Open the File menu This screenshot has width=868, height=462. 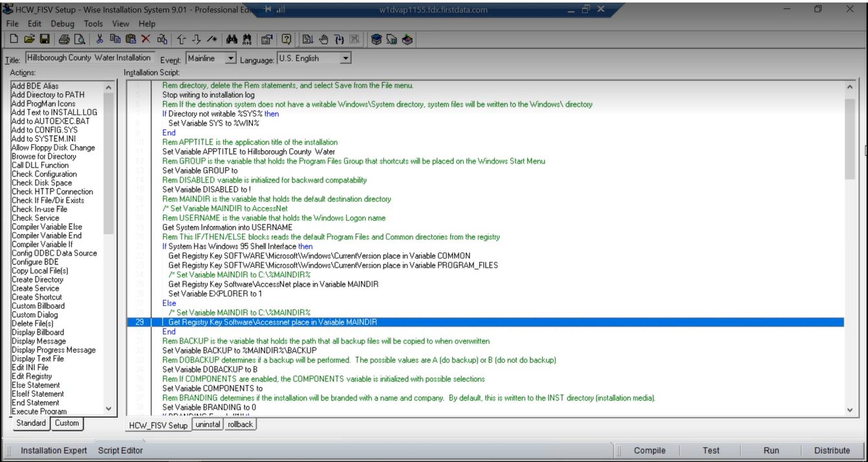pyautogui.click(x=12, y=24)
